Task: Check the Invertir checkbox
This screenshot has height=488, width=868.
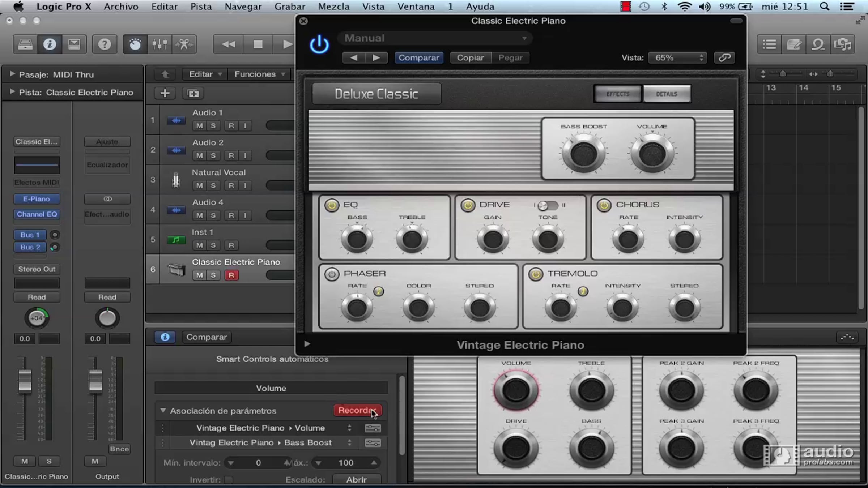Action: coord(228,480)
